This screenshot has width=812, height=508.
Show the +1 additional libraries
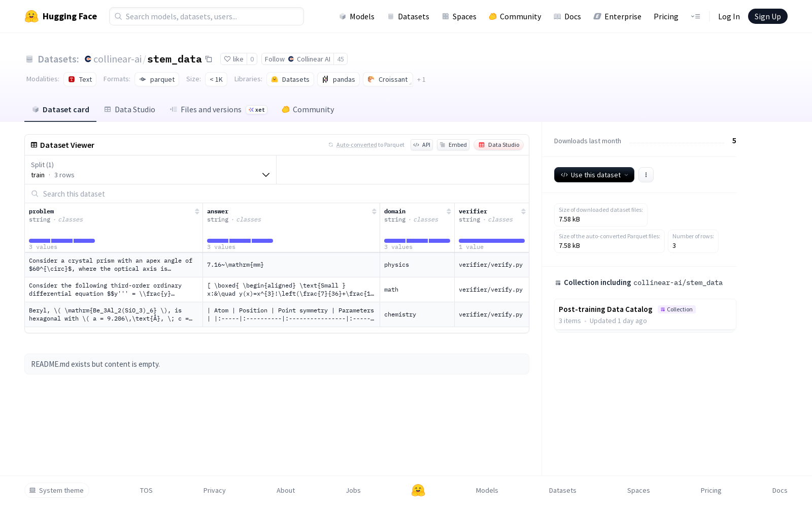pyautogui.click(x=421, y=79)
